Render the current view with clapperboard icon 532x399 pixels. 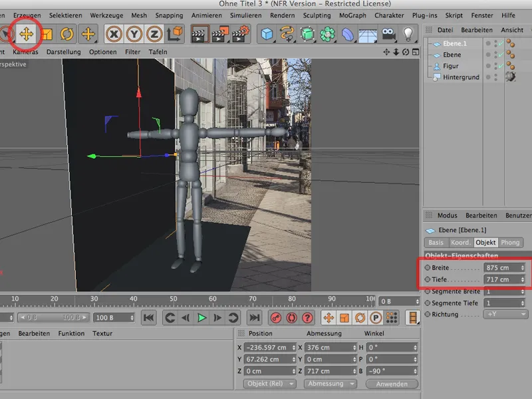pyautogui.click(x=199, y=34)
